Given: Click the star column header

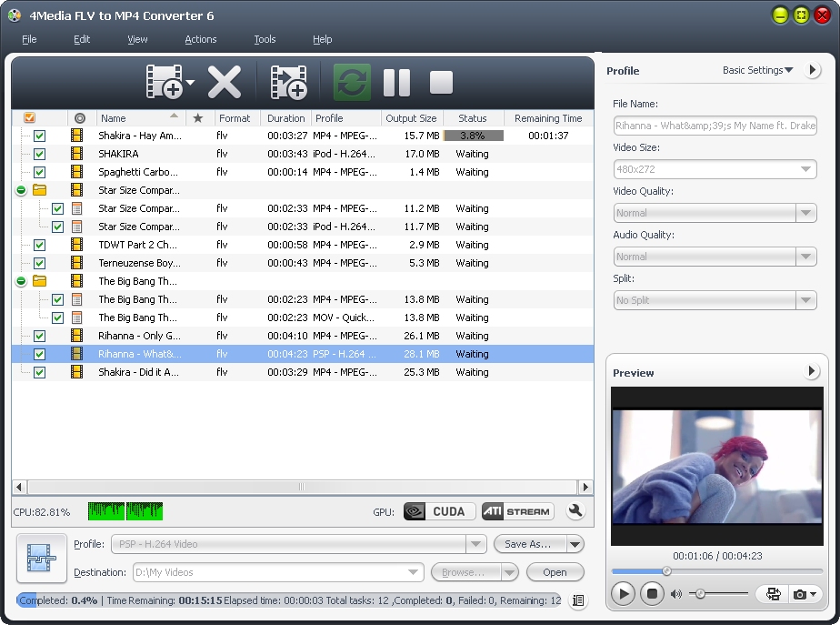Looking at the screenshot, I should click(198, 118).
